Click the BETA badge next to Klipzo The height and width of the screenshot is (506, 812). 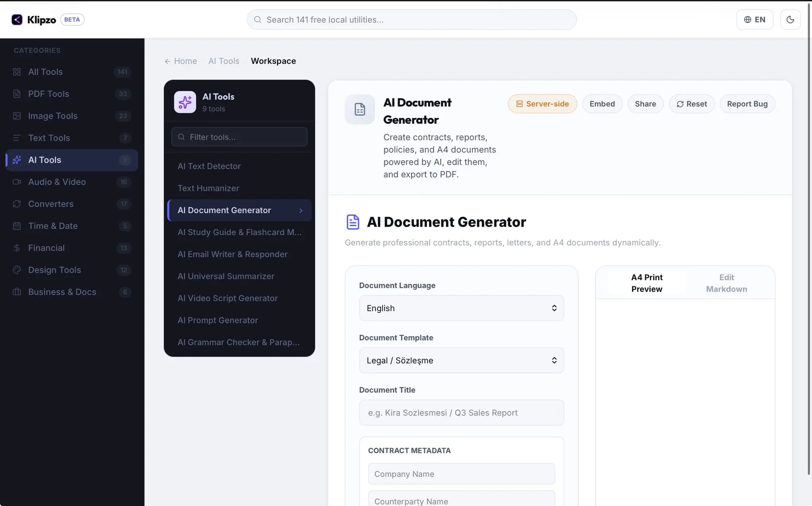pyautogui.click(x=72, y=19)
